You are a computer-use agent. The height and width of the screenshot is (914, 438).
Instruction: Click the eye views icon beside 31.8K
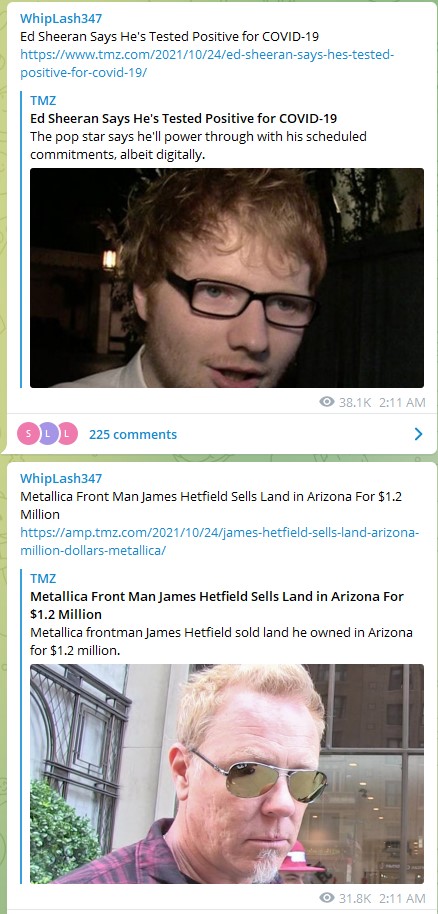[x=327, y=898]
